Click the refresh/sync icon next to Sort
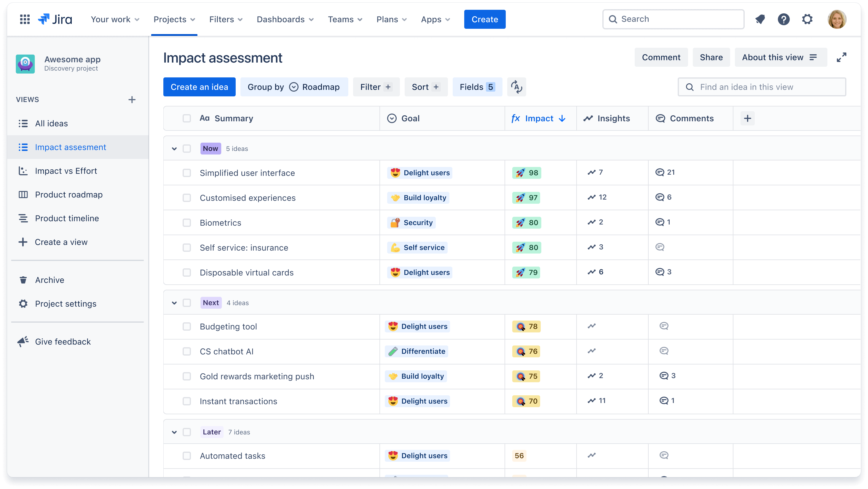Viewport: 868px width, 489px height. click(x=516, y=87)
